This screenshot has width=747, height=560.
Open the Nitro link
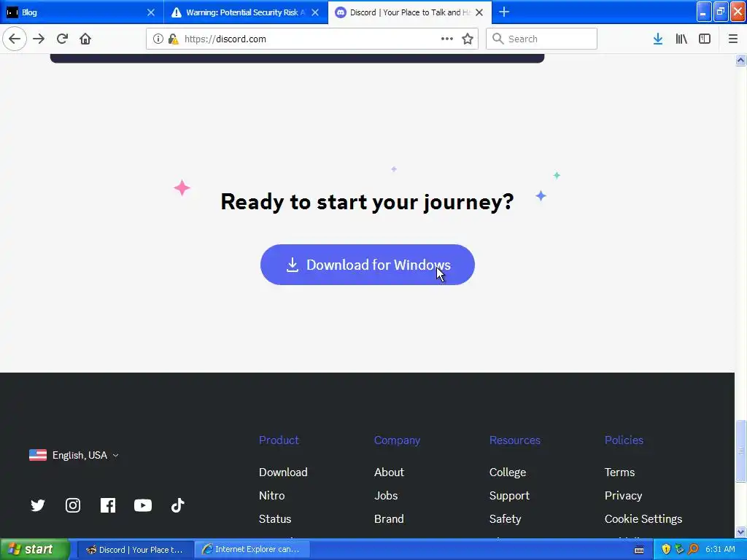[271, 496]
